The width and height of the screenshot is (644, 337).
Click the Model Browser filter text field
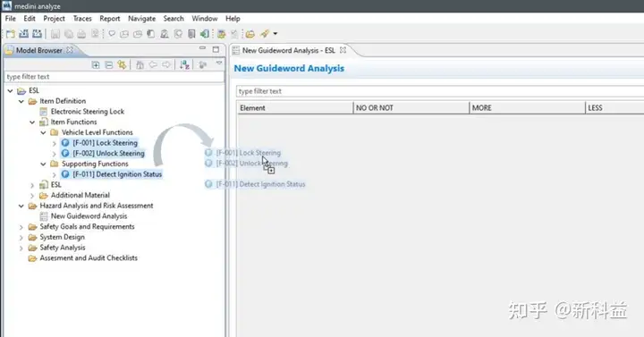[x=114, y=77]
